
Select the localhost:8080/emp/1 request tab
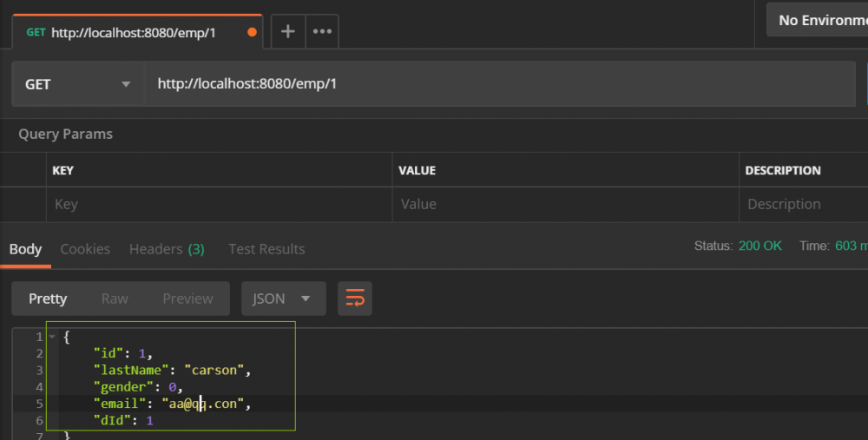tap(130, 33)
